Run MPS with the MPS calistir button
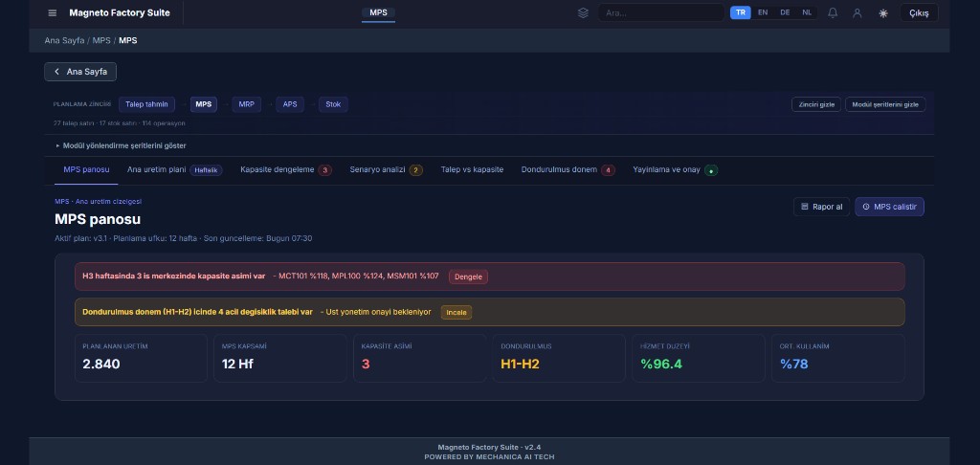This screenshot has width=980, height=465. point(889,207)
